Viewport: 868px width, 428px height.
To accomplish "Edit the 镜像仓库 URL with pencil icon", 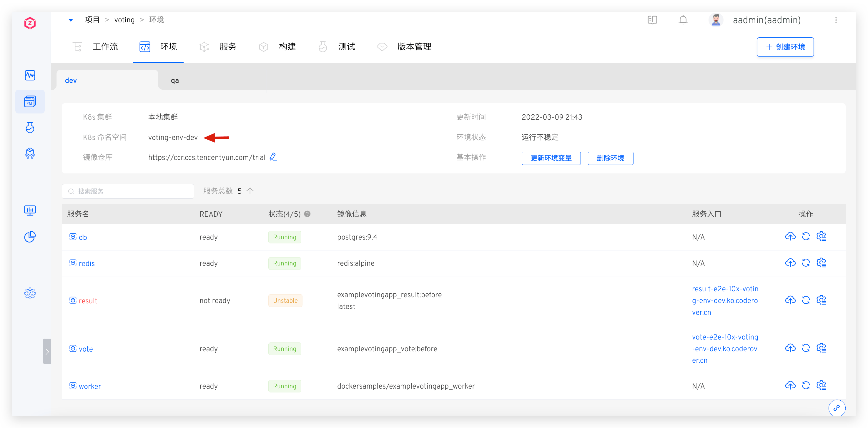I will pyautogui.click(x=273, y=157).
